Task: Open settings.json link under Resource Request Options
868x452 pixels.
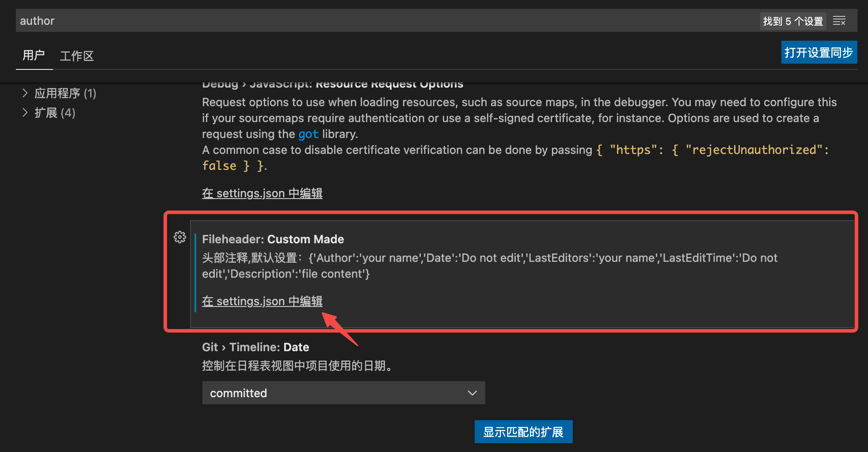Action: tap(262, 193)
